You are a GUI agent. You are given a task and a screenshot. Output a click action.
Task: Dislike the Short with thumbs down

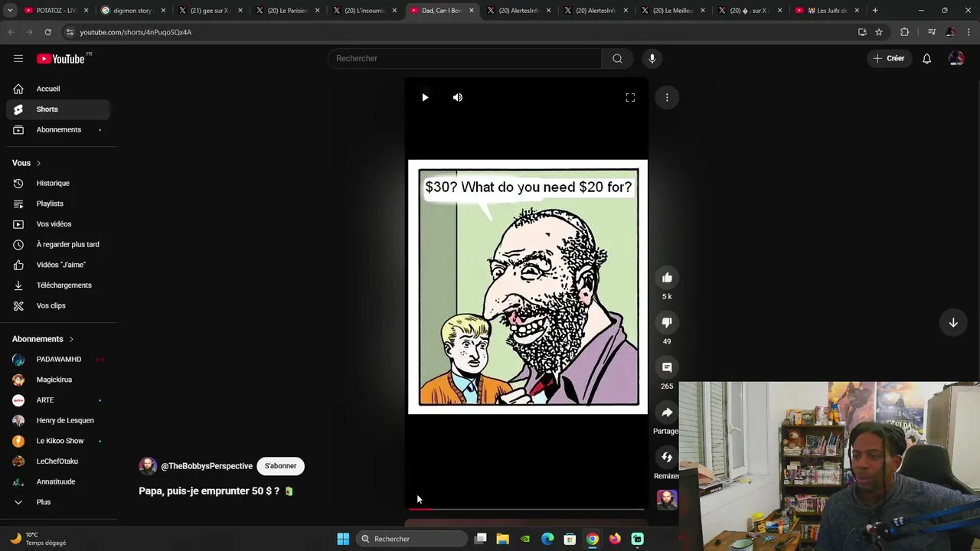point(667,322)
